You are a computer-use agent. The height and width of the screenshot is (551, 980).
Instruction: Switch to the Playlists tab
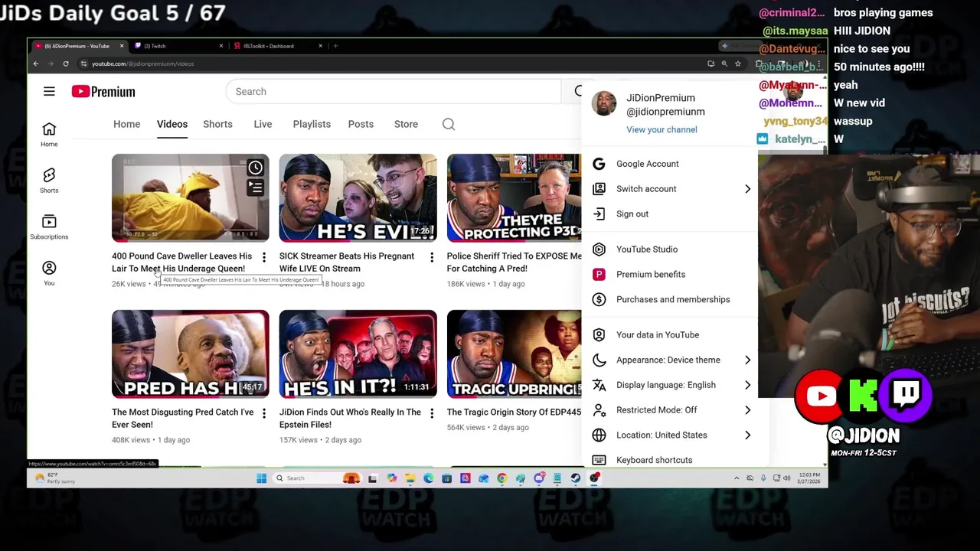312,124
